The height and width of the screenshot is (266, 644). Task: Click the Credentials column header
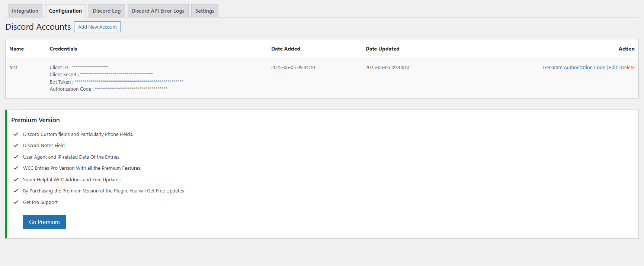coord(63,49)
